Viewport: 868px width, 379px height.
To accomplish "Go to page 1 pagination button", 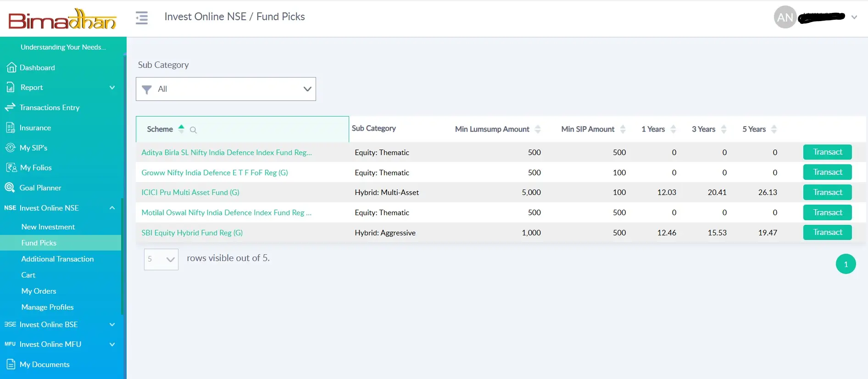I will (846, 264).
